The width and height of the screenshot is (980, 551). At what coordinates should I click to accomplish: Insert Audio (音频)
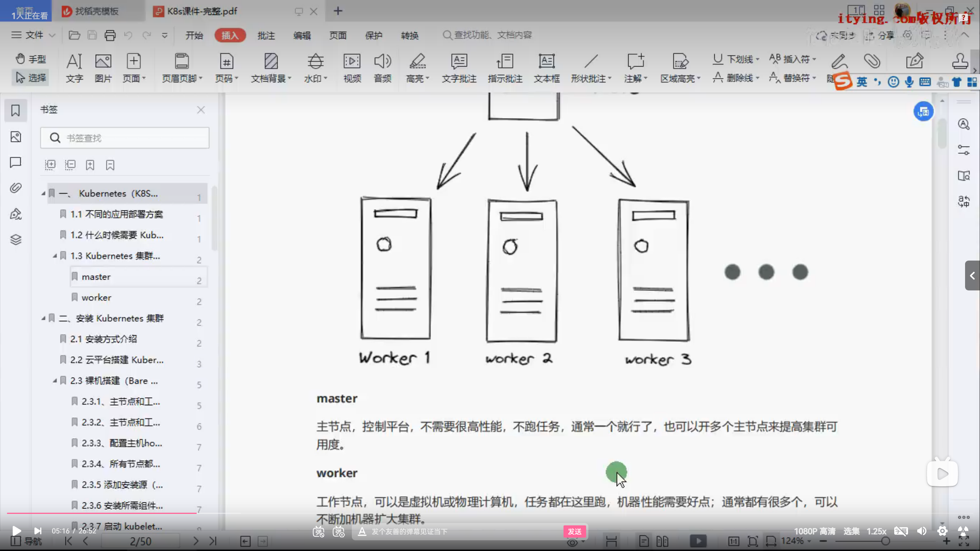(x=382, y=68)
